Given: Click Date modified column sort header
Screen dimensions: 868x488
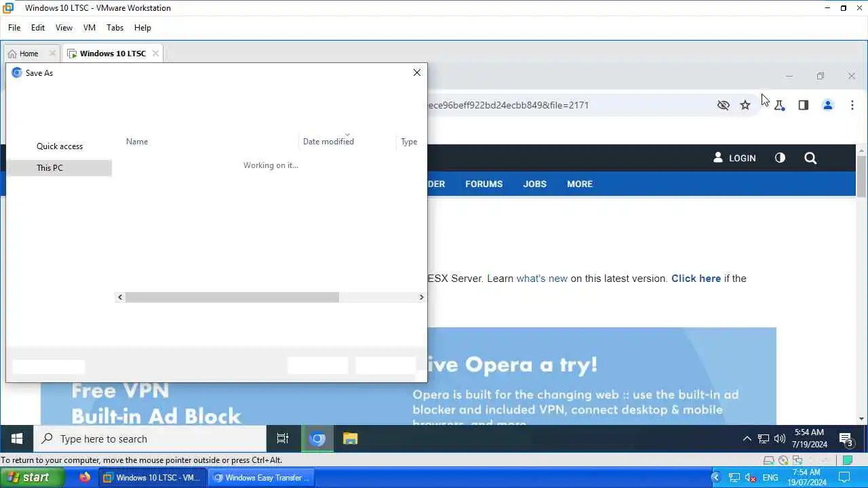Looking at the screenshot, I should (x=328, y=142).
